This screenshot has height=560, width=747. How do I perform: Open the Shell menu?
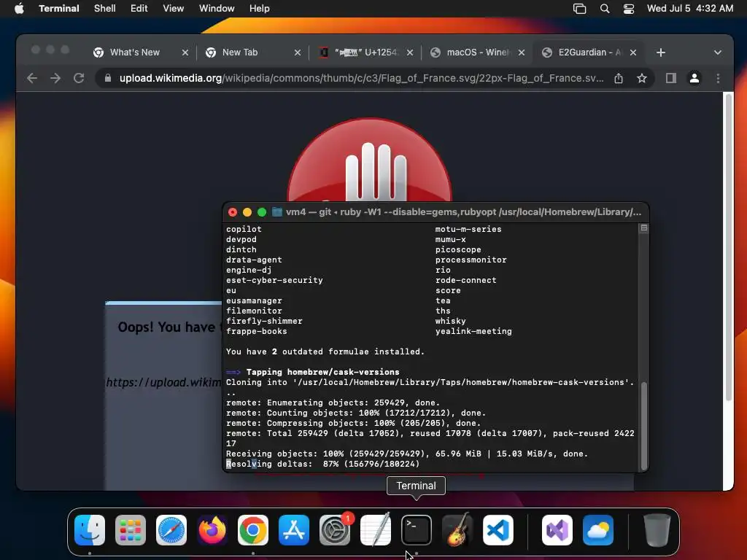pyautogui.click(x=104, y=9)
